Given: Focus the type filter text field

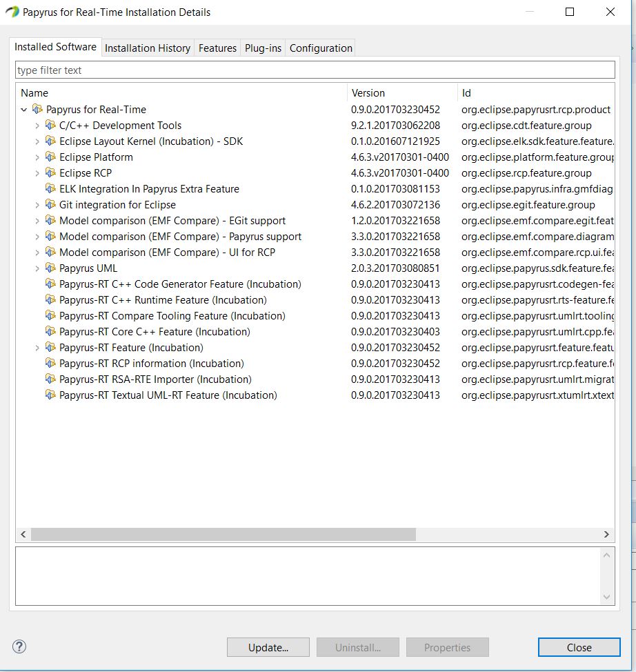Looking at the screenshot, I should click(x=315, y=70).
